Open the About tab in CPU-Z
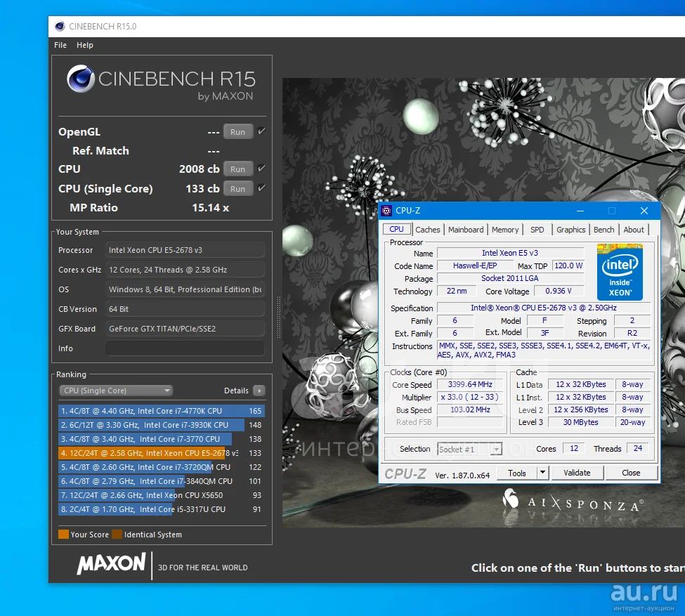 coord(634,230)
